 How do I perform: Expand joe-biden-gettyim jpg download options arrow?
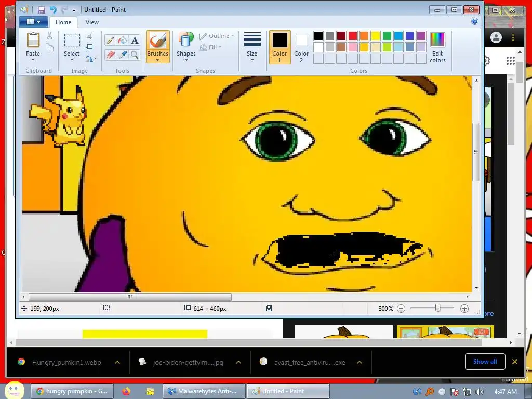(238, 362)
